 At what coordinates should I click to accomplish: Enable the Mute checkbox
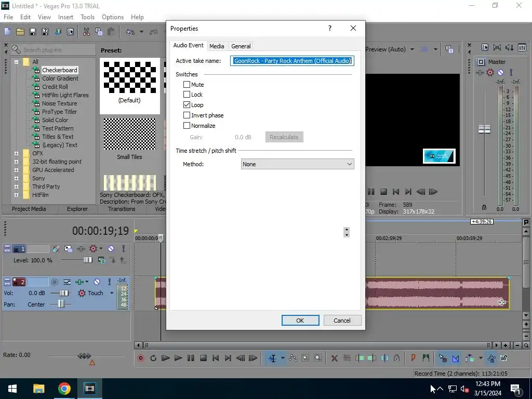(x=187, y=84)
